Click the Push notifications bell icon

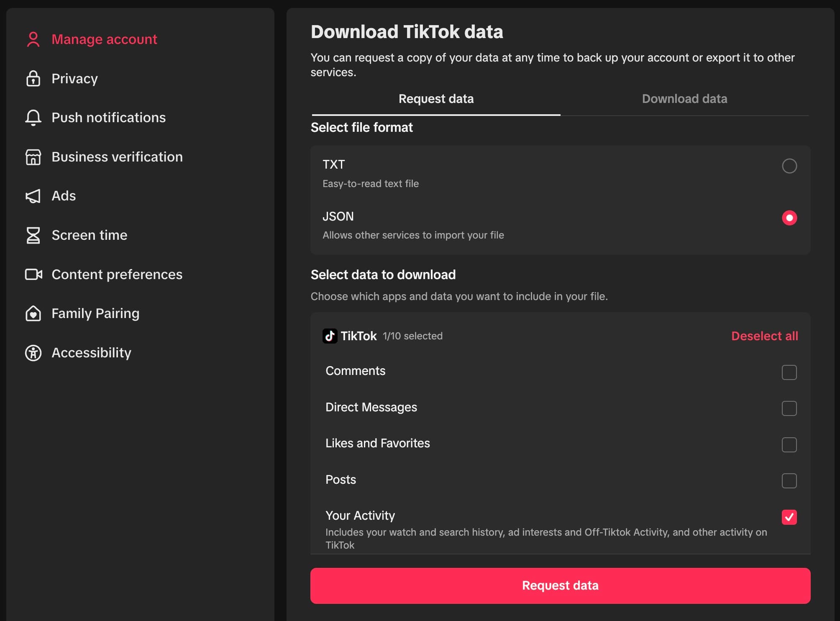click(x=33, y=118)
